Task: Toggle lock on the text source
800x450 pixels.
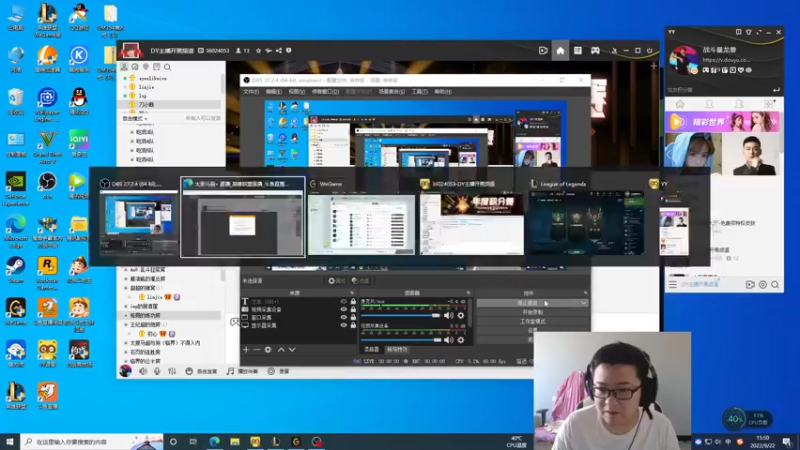Action: point(353,302)
